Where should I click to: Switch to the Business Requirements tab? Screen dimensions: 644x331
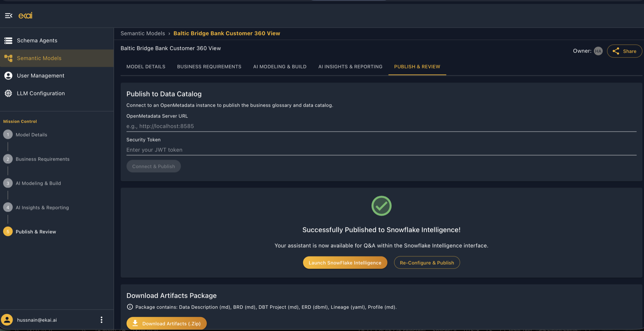pos(209,67)
